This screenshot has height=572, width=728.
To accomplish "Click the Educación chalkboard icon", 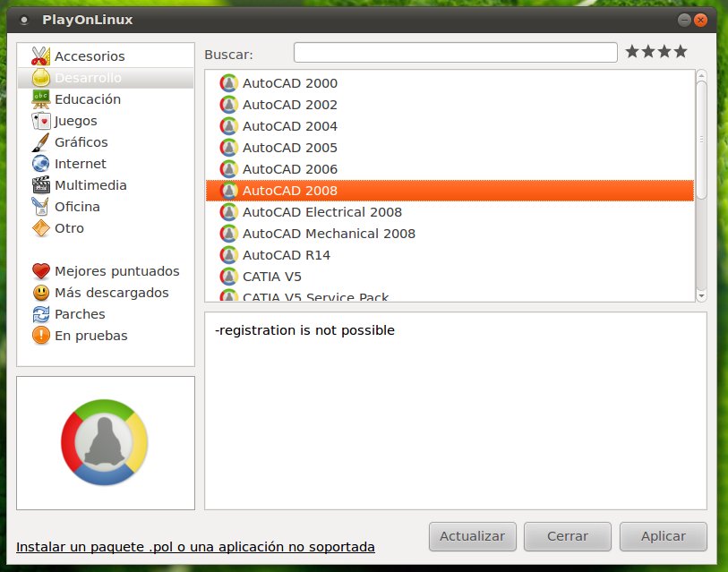I will [x=41, y=98].
